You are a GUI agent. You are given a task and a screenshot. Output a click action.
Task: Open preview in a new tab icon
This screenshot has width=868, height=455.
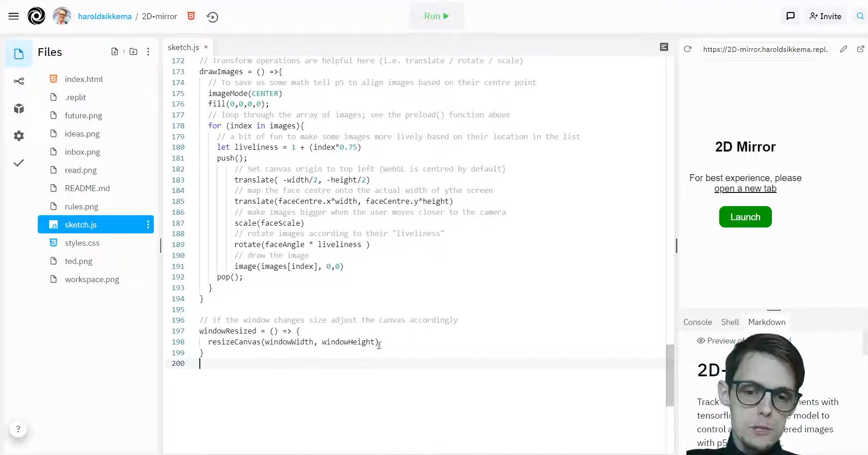tap(860, 49)
